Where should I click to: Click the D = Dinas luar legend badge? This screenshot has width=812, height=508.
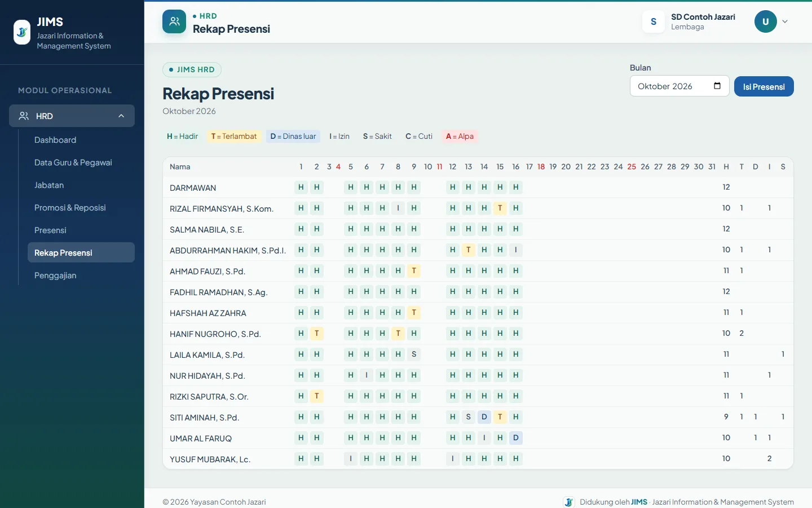pyautogui.click(x=293, y=136)
